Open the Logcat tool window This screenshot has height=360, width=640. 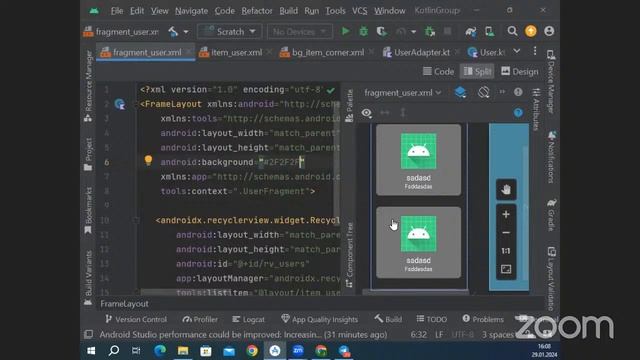click(249, 319)
